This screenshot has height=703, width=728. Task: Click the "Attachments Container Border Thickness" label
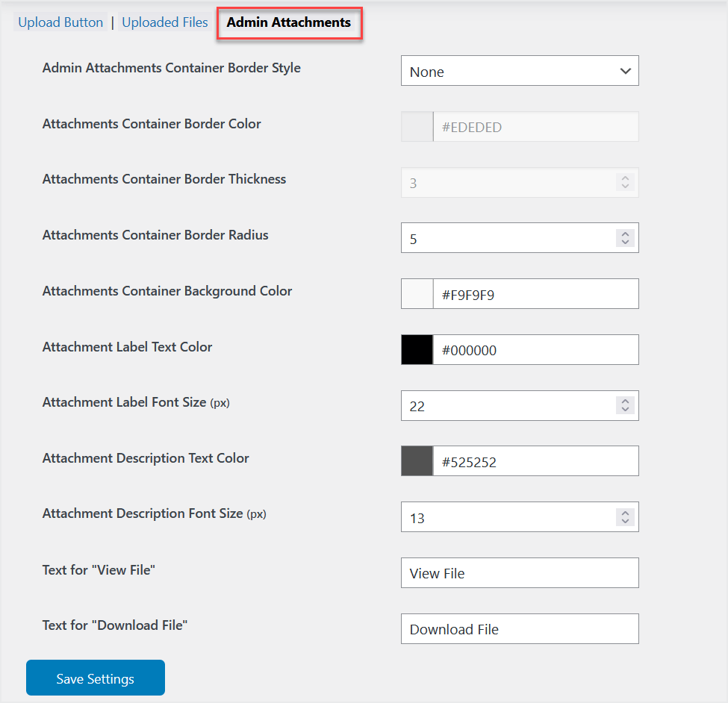(x=164, y=179)
